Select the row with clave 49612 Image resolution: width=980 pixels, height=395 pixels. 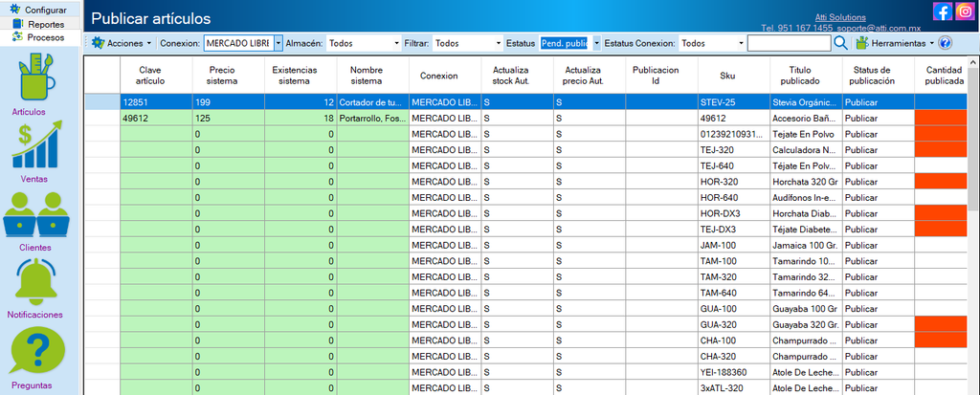[x=526, y=118]
